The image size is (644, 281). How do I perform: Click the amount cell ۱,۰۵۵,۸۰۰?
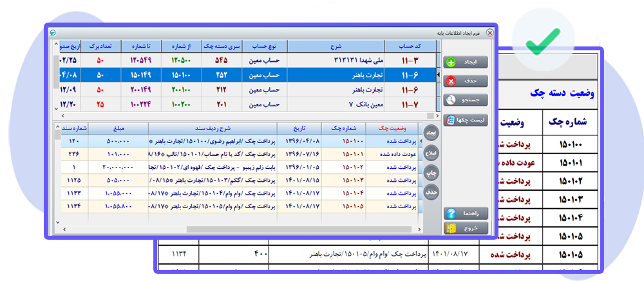point(118,206)
